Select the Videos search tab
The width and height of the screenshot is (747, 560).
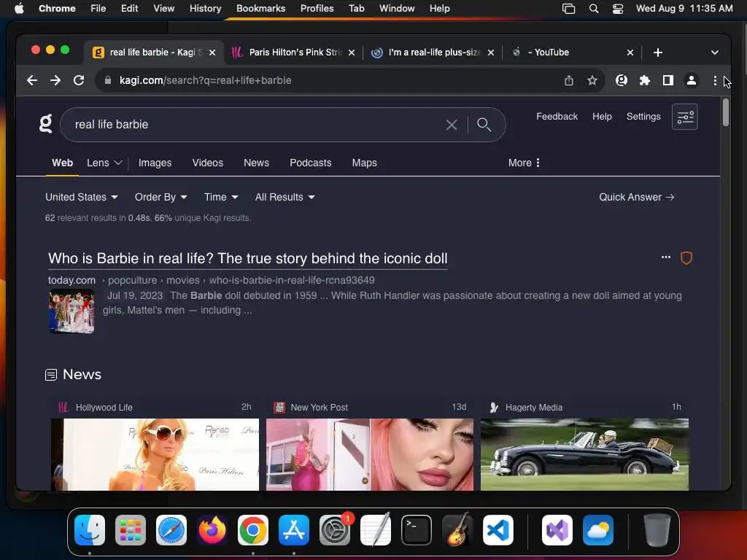(x=208, y=163)
